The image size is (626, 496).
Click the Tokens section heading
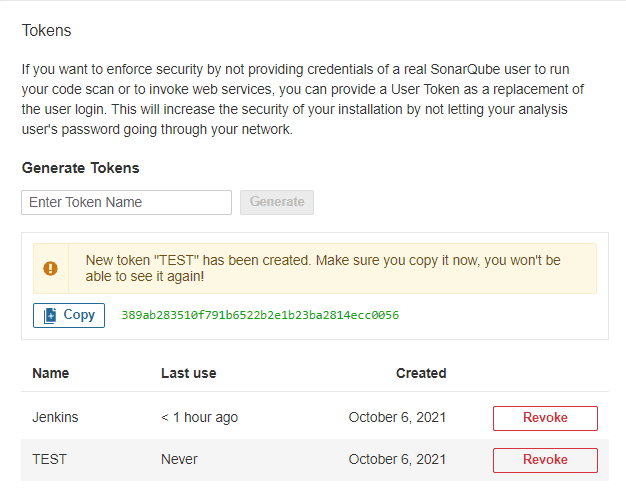click(x=47, y=30)
